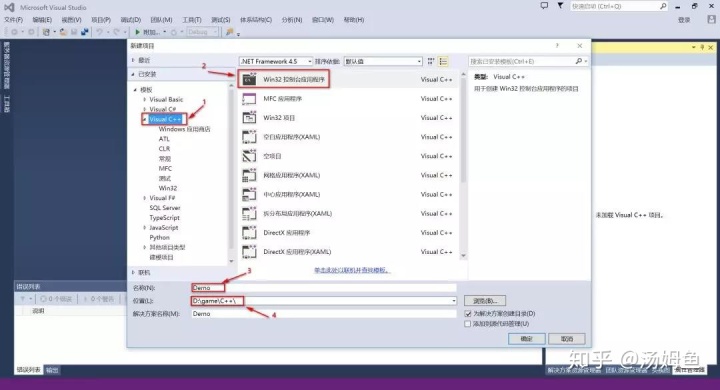
Task: Click the Quick Launch search magnifier icon
Action: coord(663,6)
